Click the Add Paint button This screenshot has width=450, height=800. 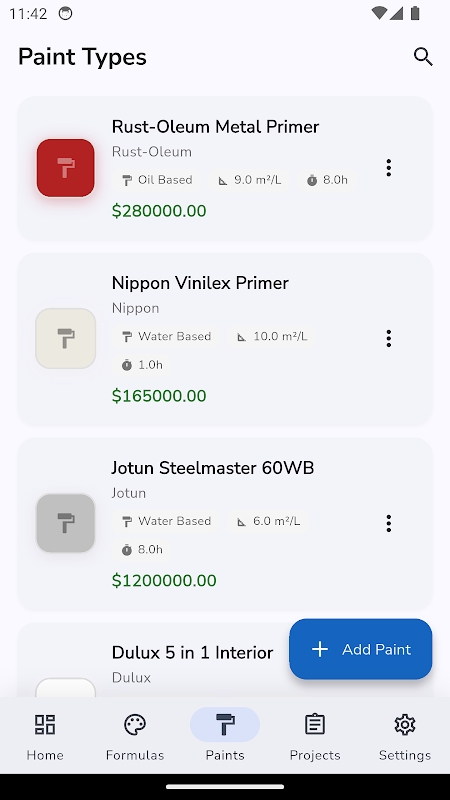click(x=361, y=649)
